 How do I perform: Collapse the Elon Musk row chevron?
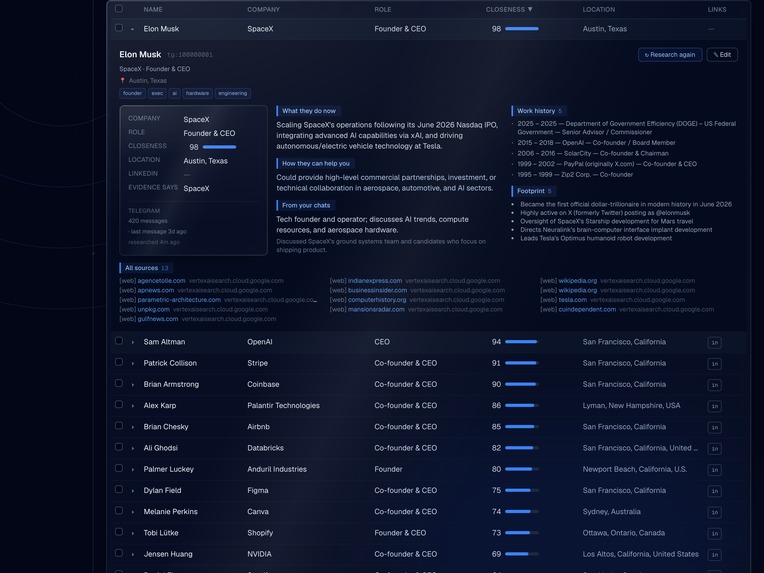click(x=133, y=29)
